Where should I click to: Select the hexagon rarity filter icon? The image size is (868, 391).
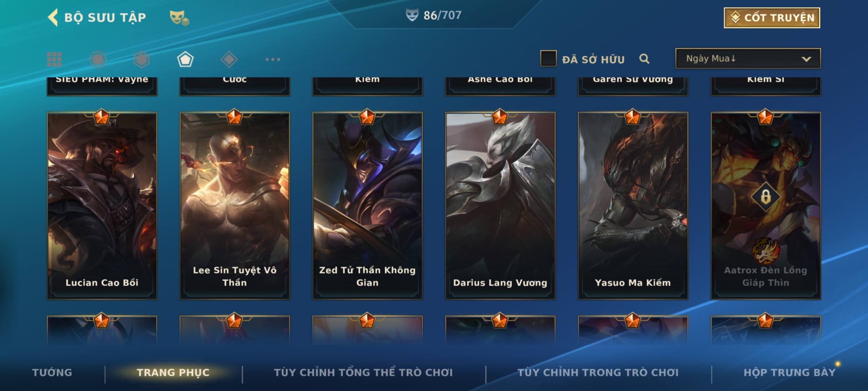[141, 59]
